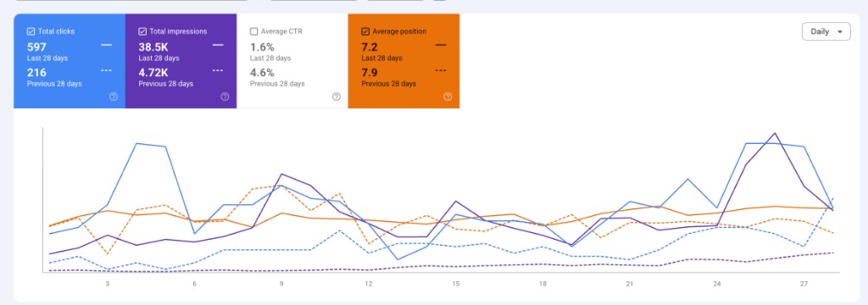Click "Last 28 days" under Total clicks

point(47,58)
